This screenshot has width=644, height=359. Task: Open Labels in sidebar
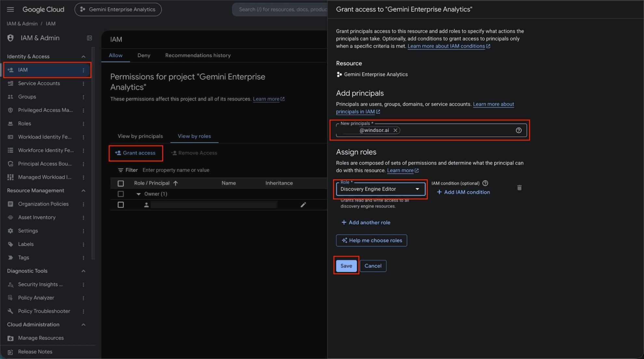26,244
